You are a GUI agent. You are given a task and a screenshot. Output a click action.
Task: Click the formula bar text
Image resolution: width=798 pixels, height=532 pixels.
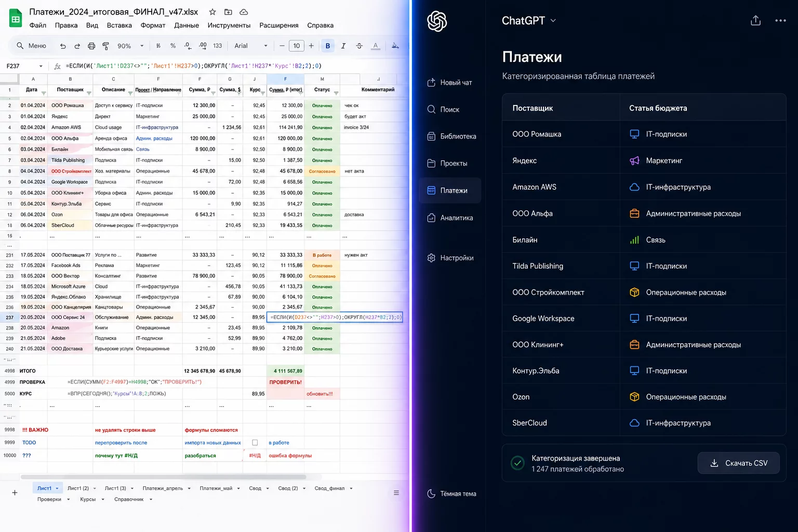[x=194, y=66]
